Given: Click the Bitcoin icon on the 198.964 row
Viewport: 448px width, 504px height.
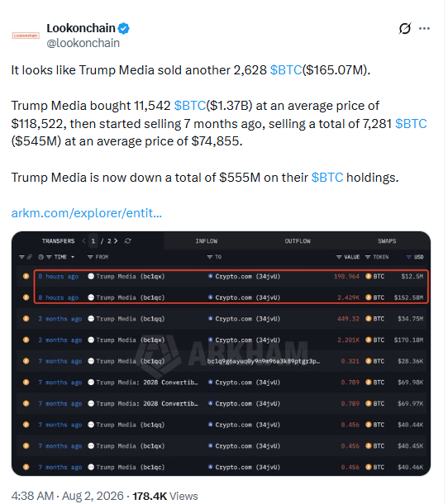Looking at the screenshot, I should pos(369,276).
